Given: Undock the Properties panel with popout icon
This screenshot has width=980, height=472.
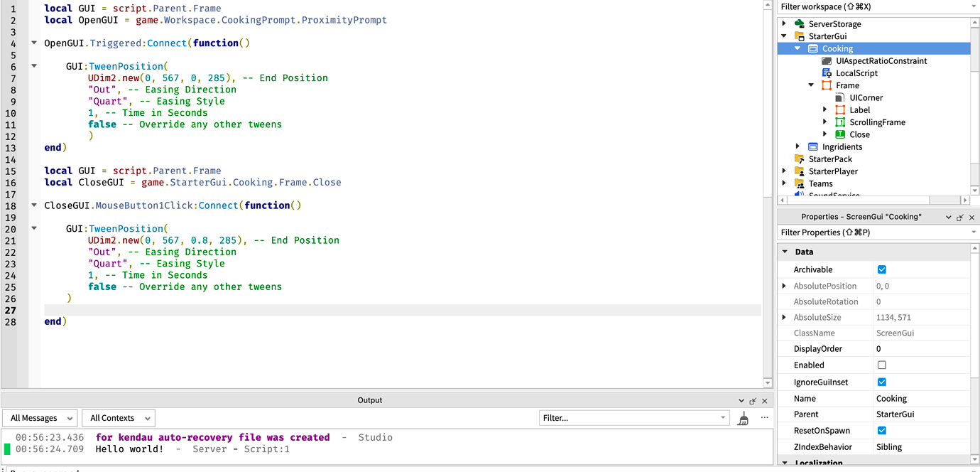Looking at the screenshot, I should pos(960,218).
